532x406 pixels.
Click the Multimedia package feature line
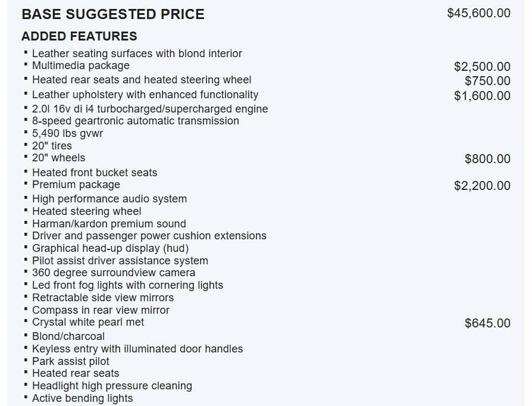coord(81,65)
